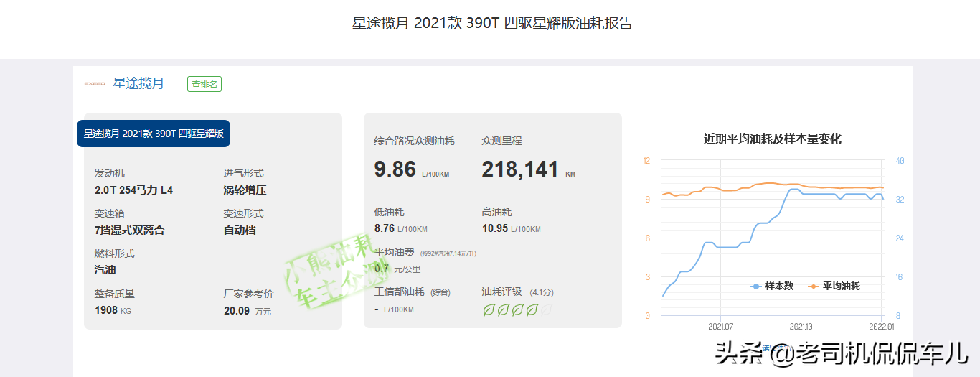
Task: Click the chart title 近期平均油耗及样本量变化
Action: [772, 139]
